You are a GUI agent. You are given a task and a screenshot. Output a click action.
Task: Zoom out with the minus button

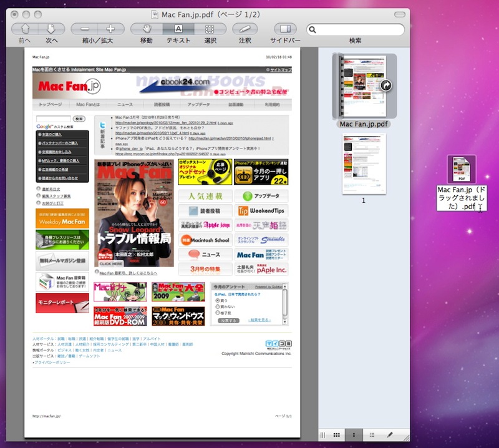[85, 29]
